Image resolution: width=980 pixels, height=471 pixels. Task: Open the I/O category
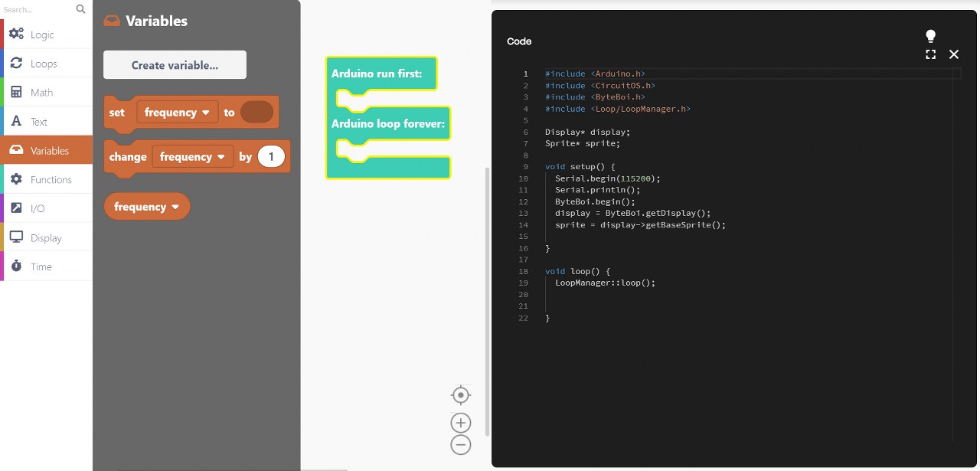coord(47,208)
